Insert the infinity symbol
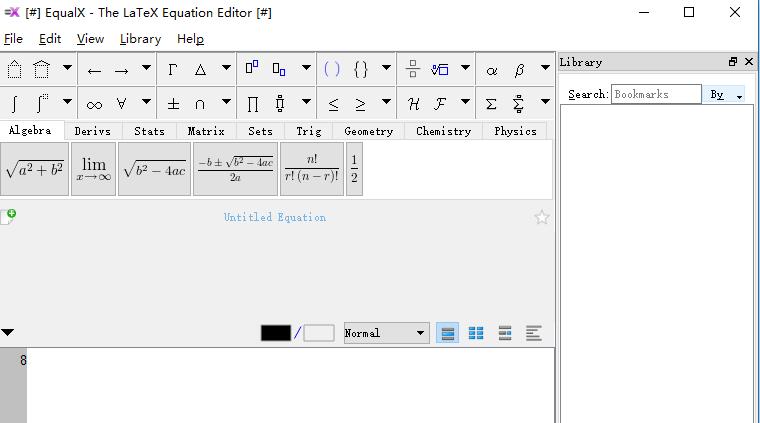This screenshot has width=760, height=423. pyautogui.click(x=94, y=105)
